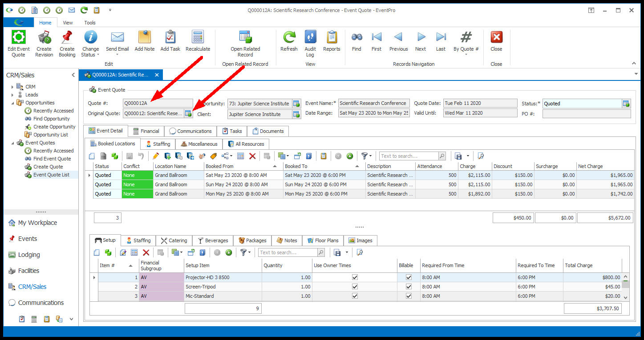Sort by the Net Charge column header
The image size is (644, 340).
pos(605,166)
